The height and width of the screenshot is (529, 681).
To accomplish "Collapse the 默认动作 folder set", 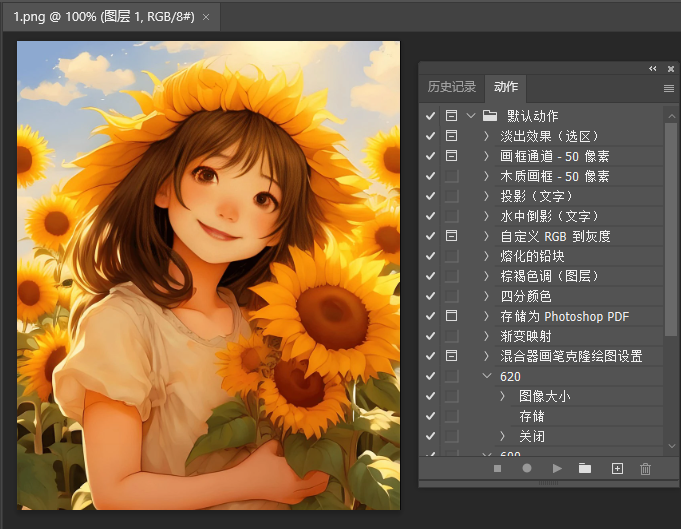I will (470, 116).
